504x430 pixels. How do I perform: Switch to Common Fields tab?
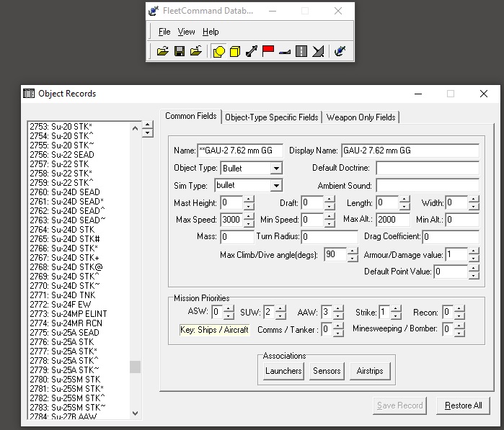coord(191,116)
